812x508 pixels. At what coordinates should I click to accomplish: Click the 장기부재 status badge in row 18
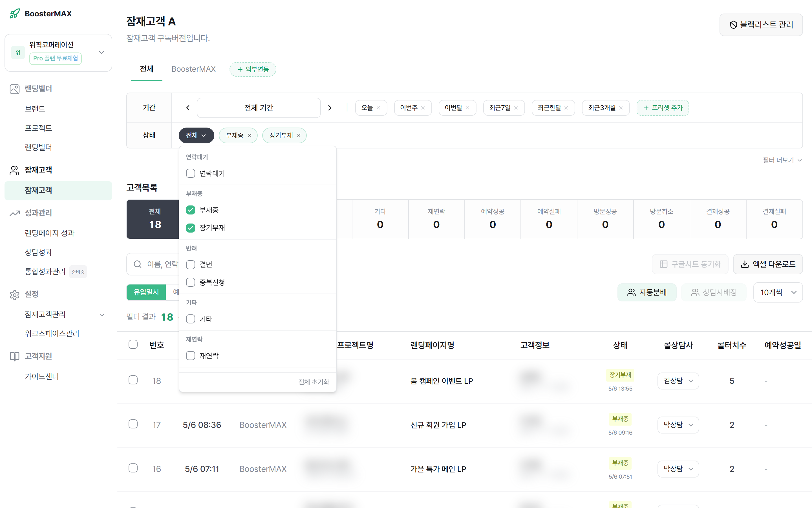(x=620, y=375)
